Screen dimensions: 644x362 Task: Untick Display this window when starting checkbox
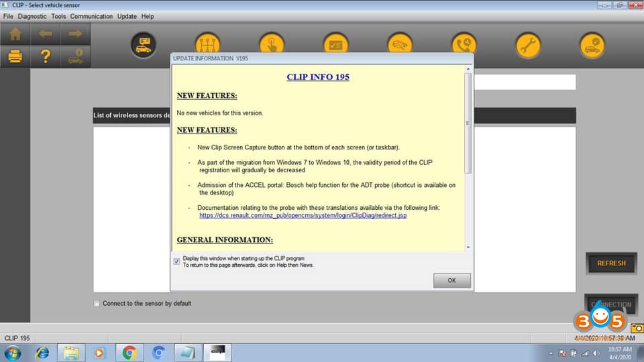point(176,261)
